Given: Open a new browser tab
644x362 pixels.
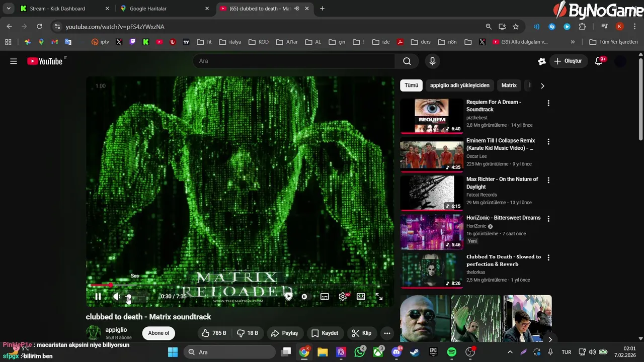Looking at the screenshot, I should coord(322,9).
